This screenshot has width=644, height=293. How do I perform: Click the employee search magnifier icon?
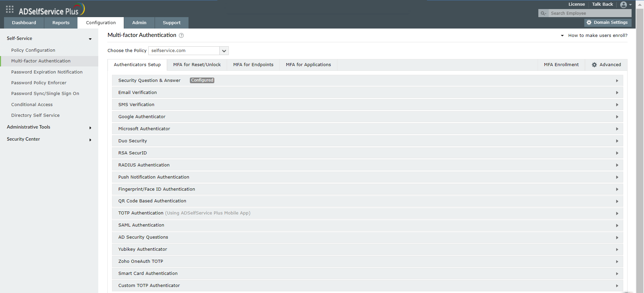click(x=543, y=13)
